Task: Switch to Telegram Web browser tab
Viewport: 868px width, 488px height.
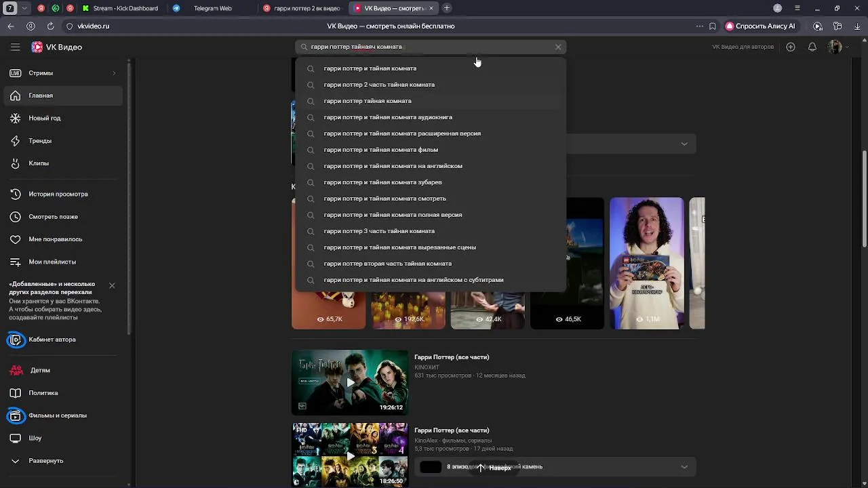Action: (212, 8)
